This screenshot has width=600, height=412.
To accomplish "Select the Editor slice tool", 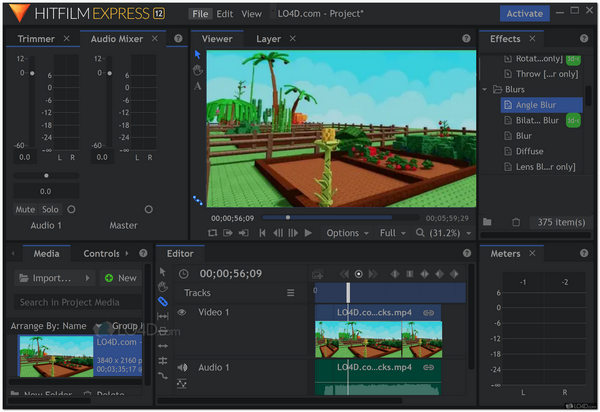I will click(x=163, y=301).
